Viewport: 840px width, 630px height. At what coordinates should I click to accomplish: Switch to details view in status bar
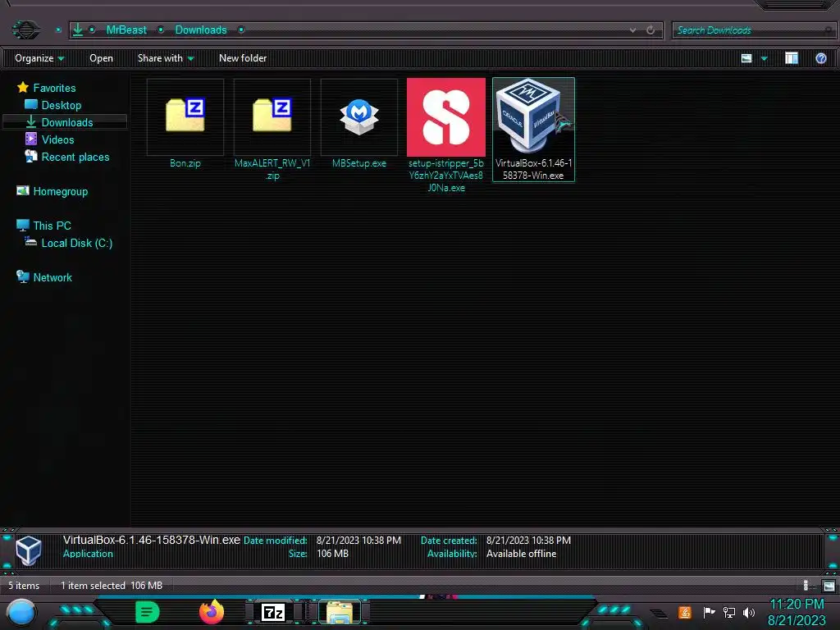pos(806,586)
